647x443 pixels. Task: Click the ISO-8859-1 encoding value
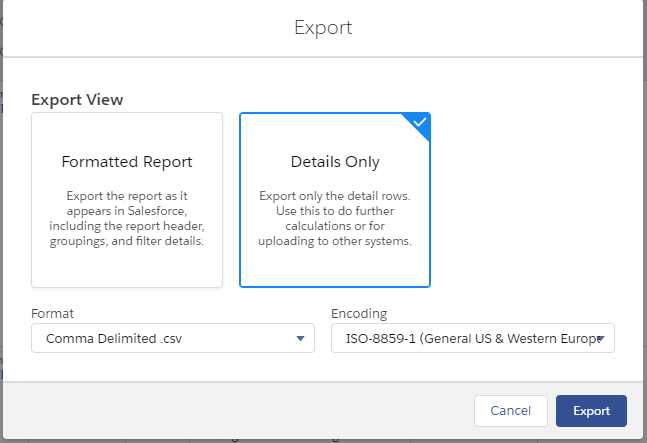(465, 339)
